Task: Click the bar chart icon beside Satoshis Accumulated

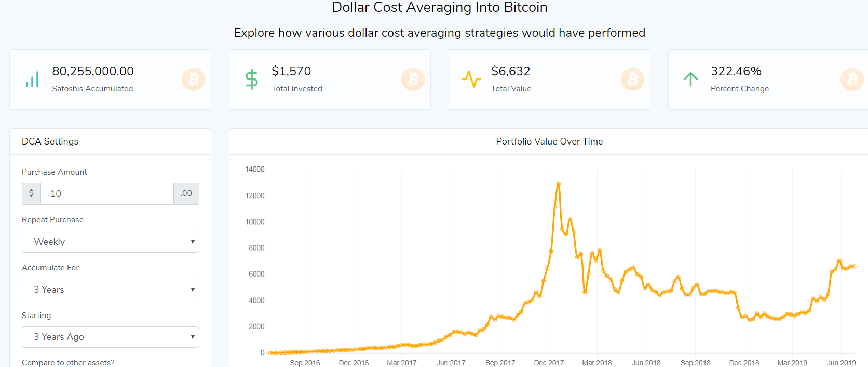Action: point(32,80)
